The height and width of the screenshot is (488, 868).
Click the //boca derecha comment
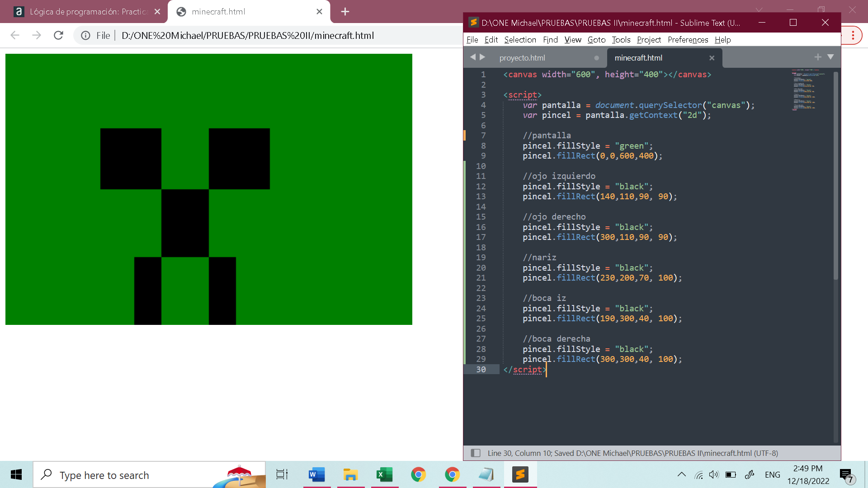[x=557, y=339]
